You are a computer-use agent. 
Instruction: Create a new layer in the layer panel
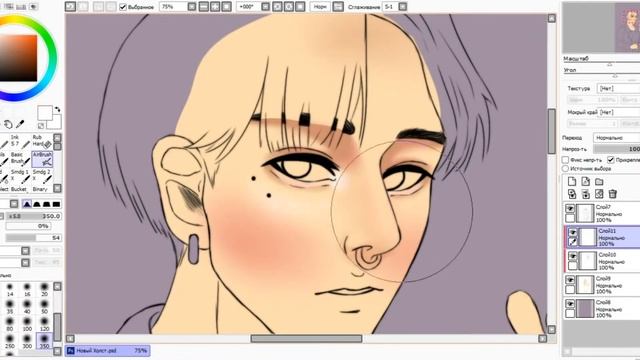[x=572, y=182]
